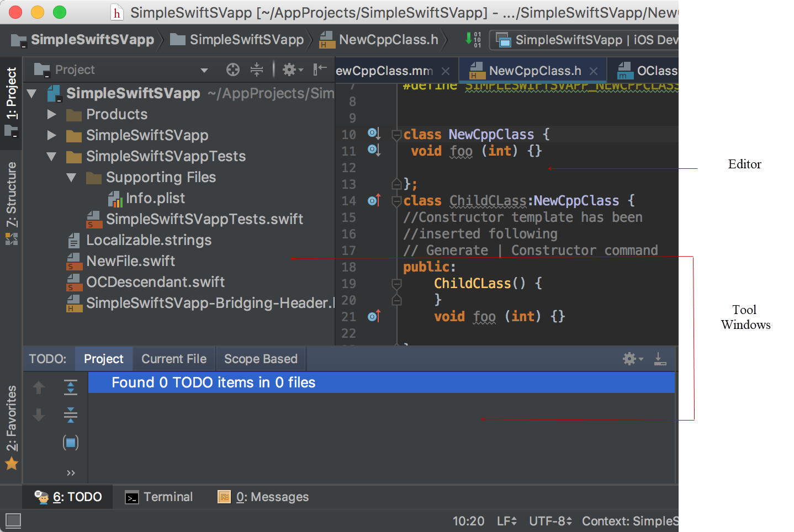Toggle the autoscroll to source icon in TODO

[71, 442]
